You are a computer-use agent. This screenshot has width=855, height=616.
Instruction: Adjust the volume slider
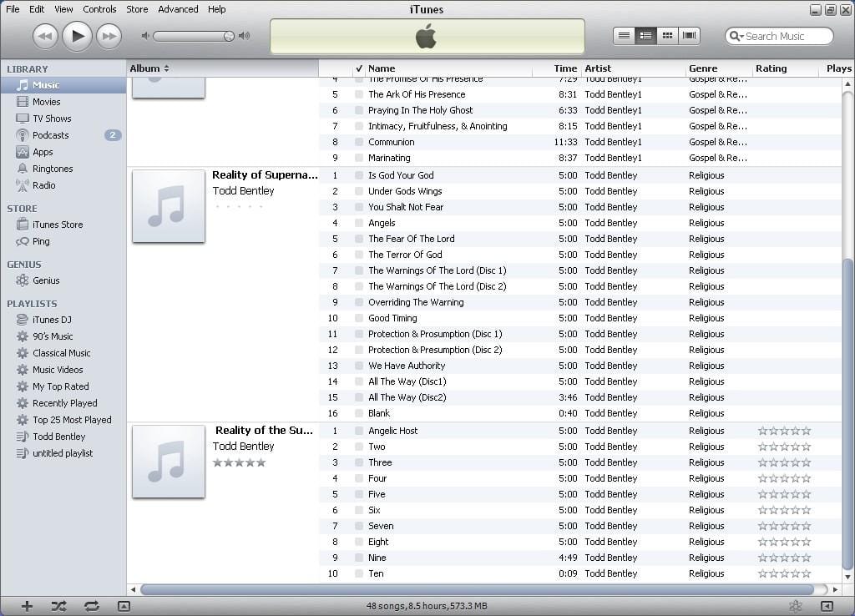pyautogui.click(x=194, y=36)
